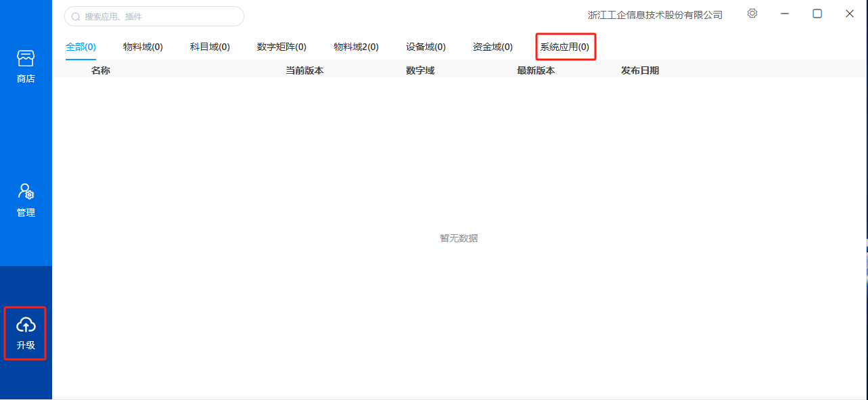Click the 当前版本 column header

[304, 70]
